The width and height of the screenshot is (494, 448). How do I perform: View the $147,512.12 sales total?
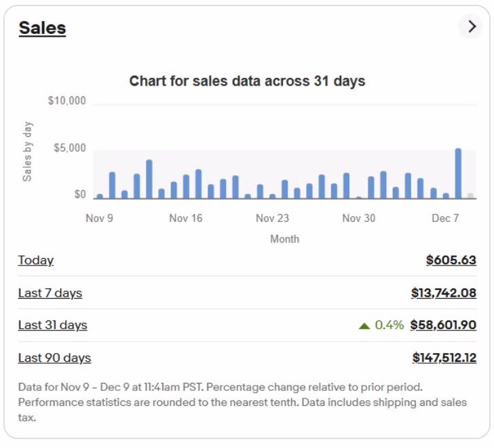tap(444, 358)
